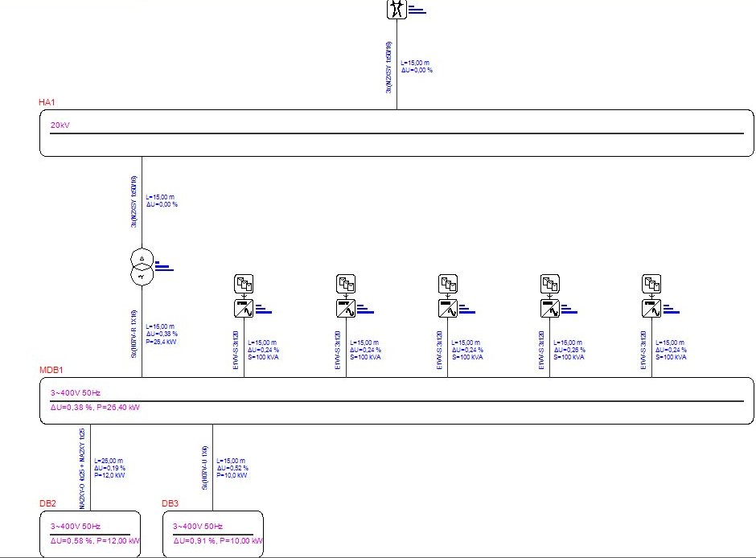The image size is (756, 558).
Task: Select the HA1 label above the 20kV busbar
Action: 46,103
